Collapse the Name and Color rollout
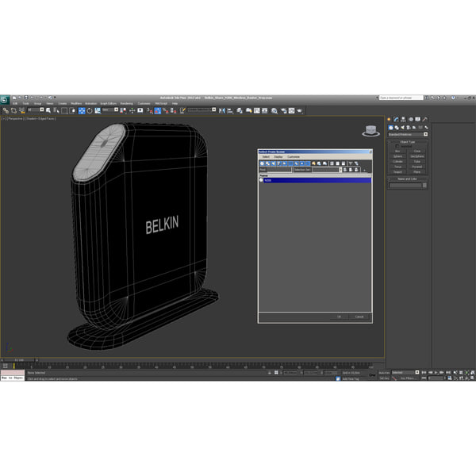Viewport: 476px width, 476px height. pyautogui.click(x=408, y=178)
